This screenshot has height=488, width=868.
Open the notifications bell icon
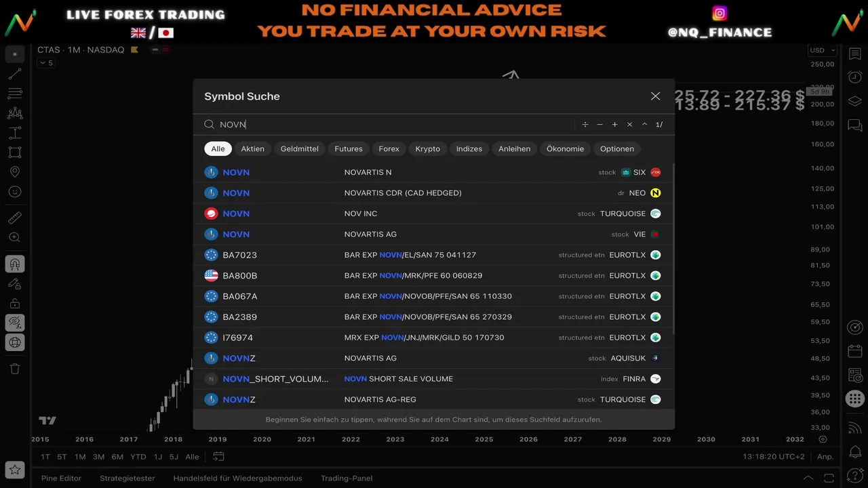pos(855,451)
